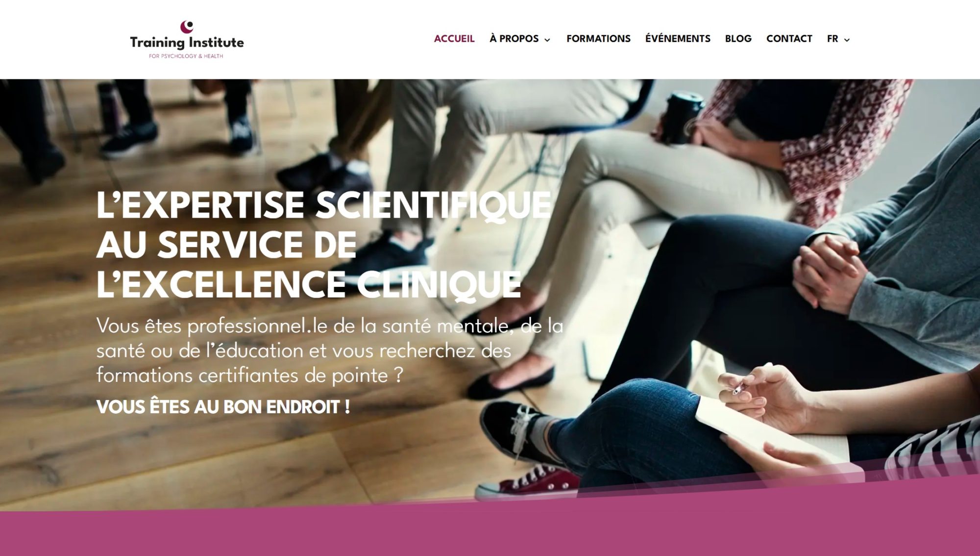The image size is (980, 556).
Task: Click the "L'excellence clinique" headline line
Action: pos(309,284)
